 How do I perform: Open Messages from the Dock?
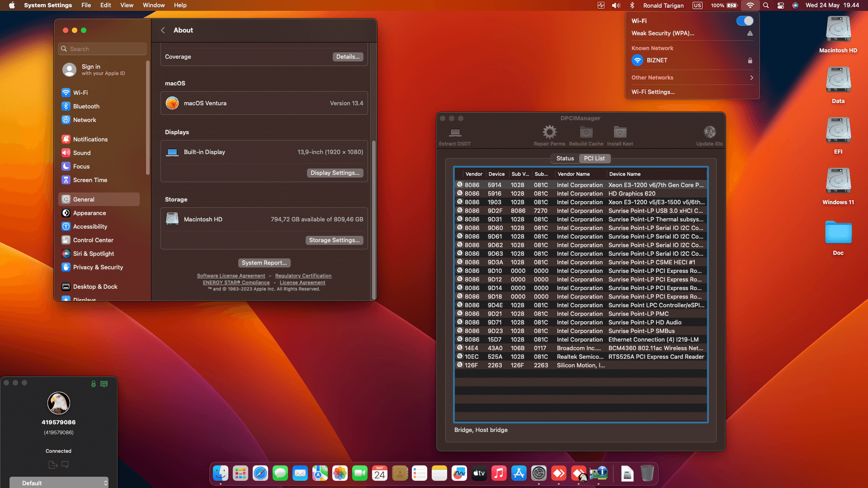point(280,473)
